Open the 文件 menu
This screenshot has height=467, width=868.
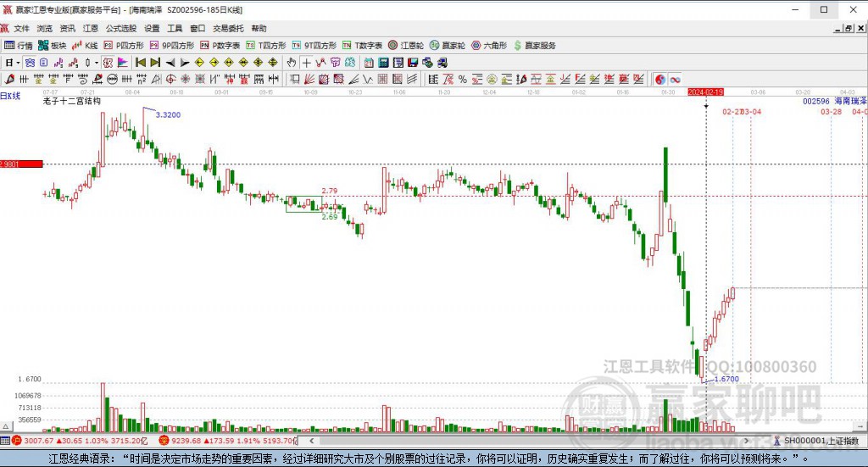pyautogui.click(x=21, y=28)
